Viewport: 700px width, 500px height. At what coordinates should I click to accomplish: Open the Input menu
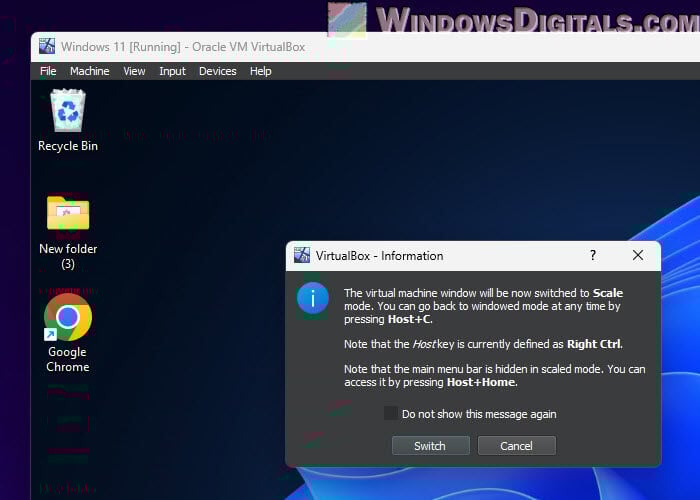pyautogui.click(x=172, y=71)
